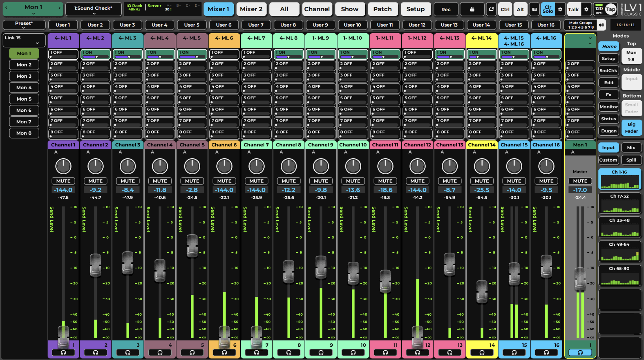644x360 pixels.
Task: Toggle Clr Solo button
Action: pos(548,9)
